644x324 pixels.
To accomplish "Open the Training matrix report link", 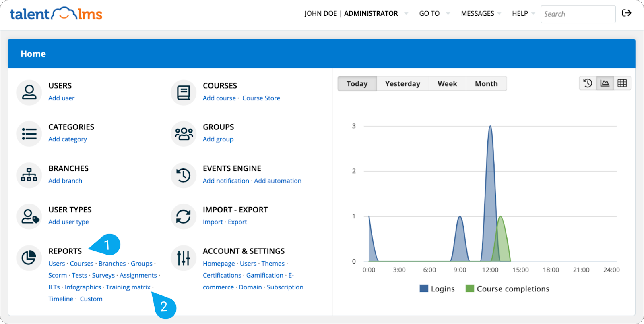I will click(128, 287).
